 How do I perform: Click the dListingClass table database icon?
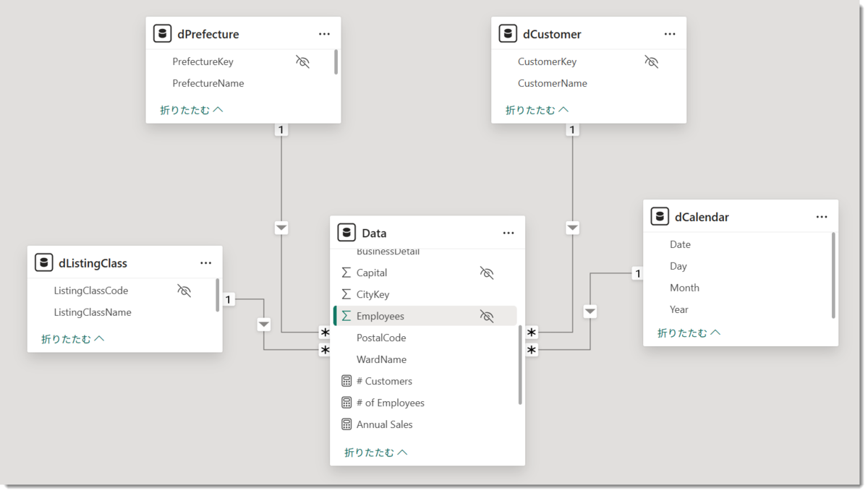pos(43,263)
